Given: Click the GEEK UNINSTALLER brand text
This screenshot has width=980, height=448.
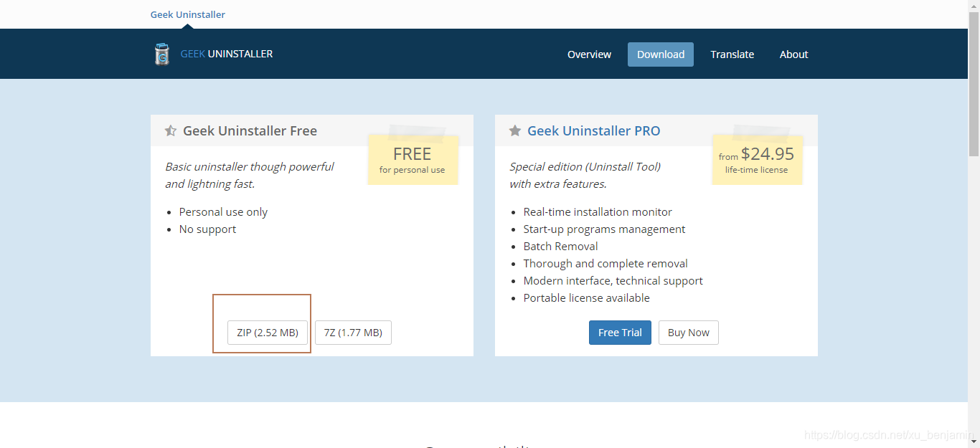Looking at the screenshot, I should [x=227, y=54].
